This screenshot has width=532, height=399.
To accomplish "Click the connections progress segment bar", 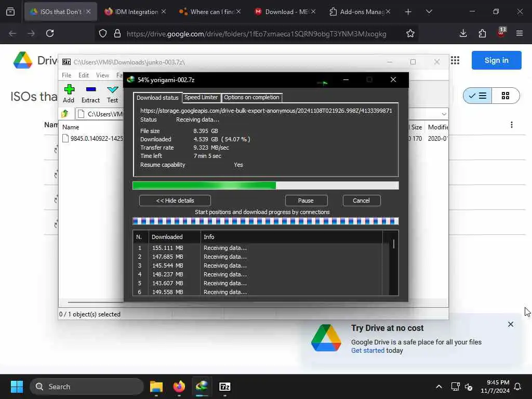I will point(265,221).
